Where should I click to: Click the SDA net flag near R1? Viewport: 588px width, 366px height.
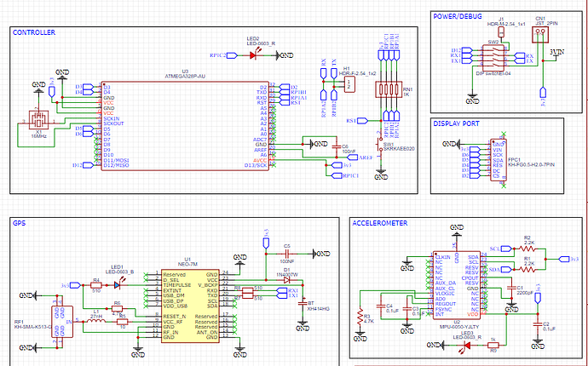coord(500,269)
